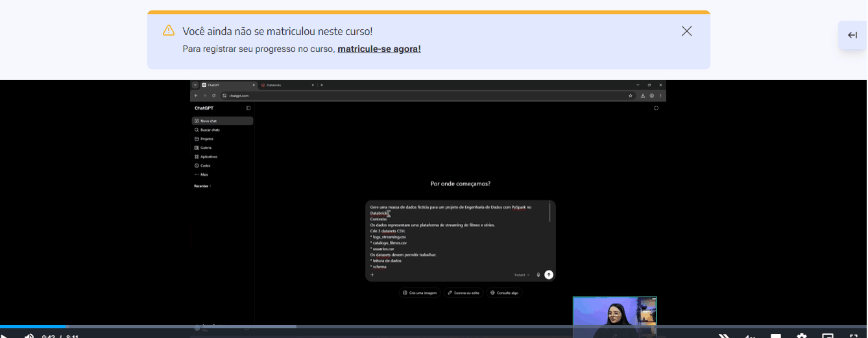Click the prompt box scrollbar

coord(550,212)
